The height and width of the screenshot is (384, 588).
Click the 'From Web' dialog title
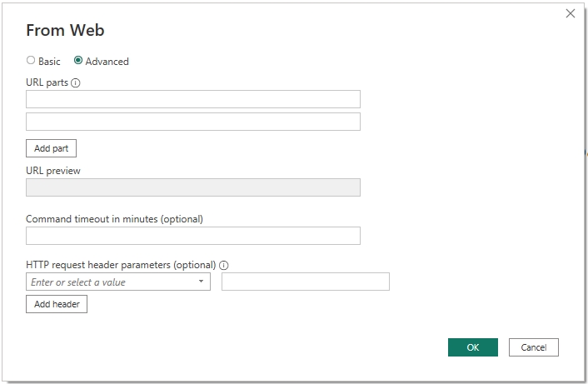click(x=65, y=31)
